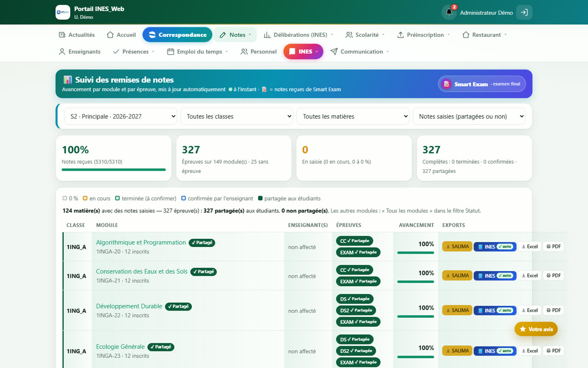Click the Notes reçues overall progress bar

tap(114, 170)
